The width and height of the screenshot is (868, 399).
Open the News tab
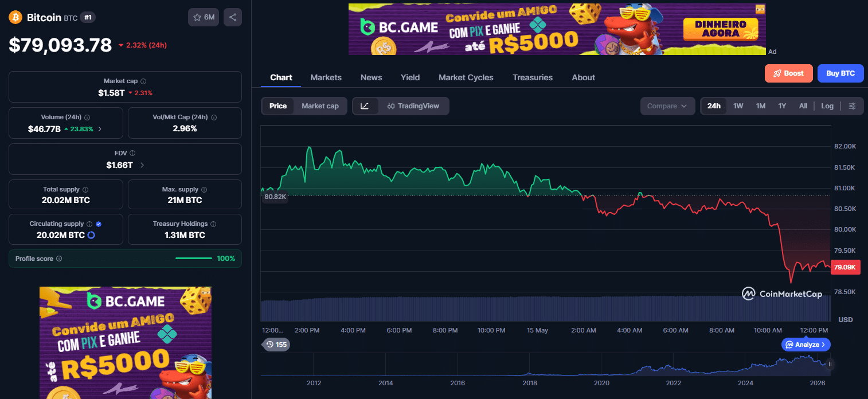[371, 77]
